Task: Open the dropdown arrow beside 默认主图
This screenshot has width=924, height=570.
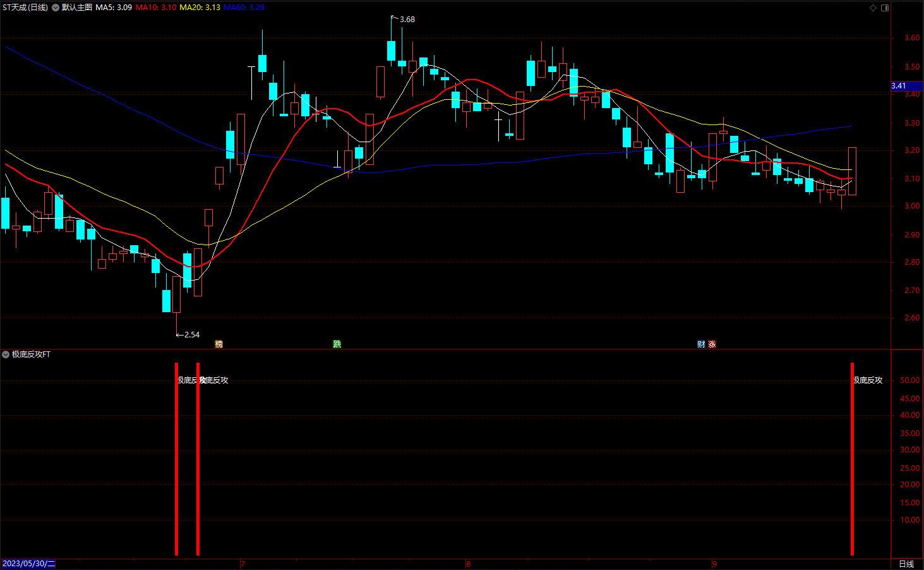Action: click(56, 8)
